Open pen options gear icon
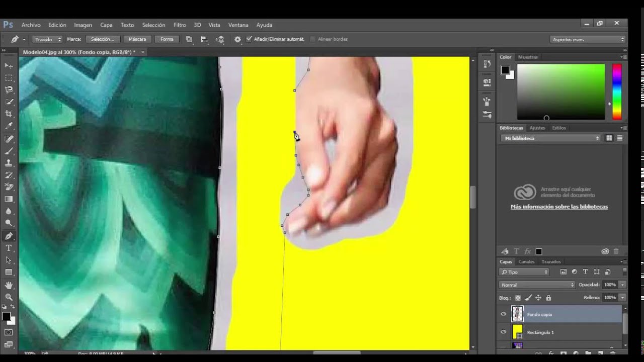Image resolution: width=644 pixels, height=362 pixels. pyautogui.click(x=237, y=39)
